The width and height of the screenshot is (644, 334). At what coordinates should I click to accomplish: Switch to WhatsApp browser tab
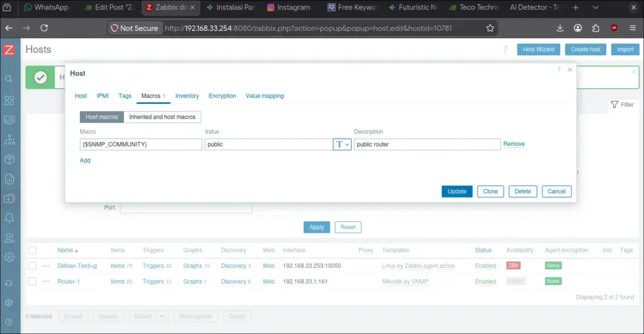[47, 8]
